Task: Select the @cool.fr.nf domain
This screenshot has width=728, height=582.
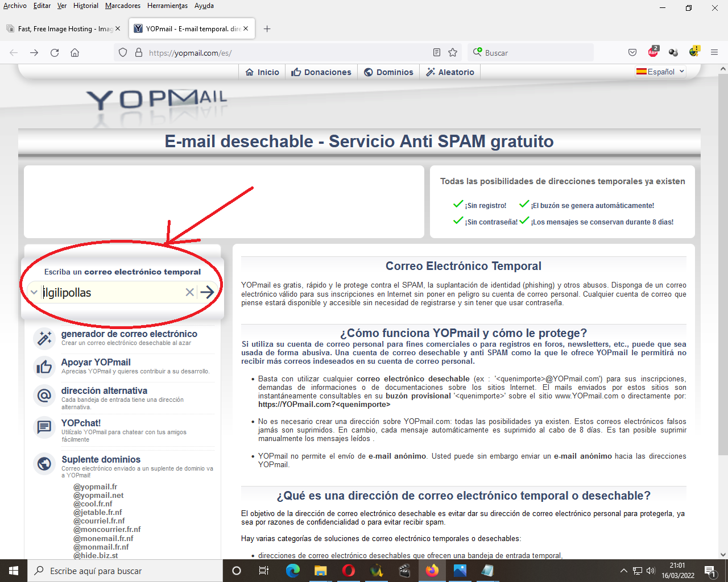Action: coord(93,504)
